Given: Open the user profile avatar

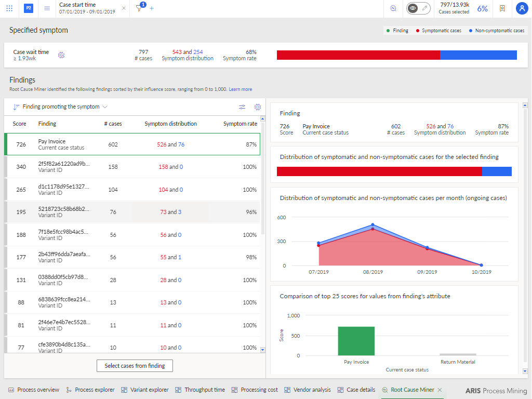Looking at the screenshot, I should (522, 8).
